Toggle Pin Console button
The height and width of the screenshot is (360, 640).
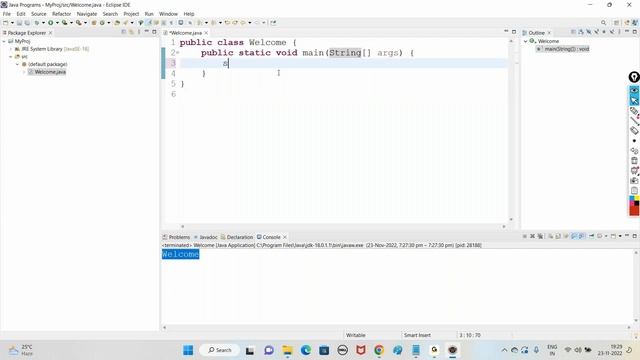(591, 236)
